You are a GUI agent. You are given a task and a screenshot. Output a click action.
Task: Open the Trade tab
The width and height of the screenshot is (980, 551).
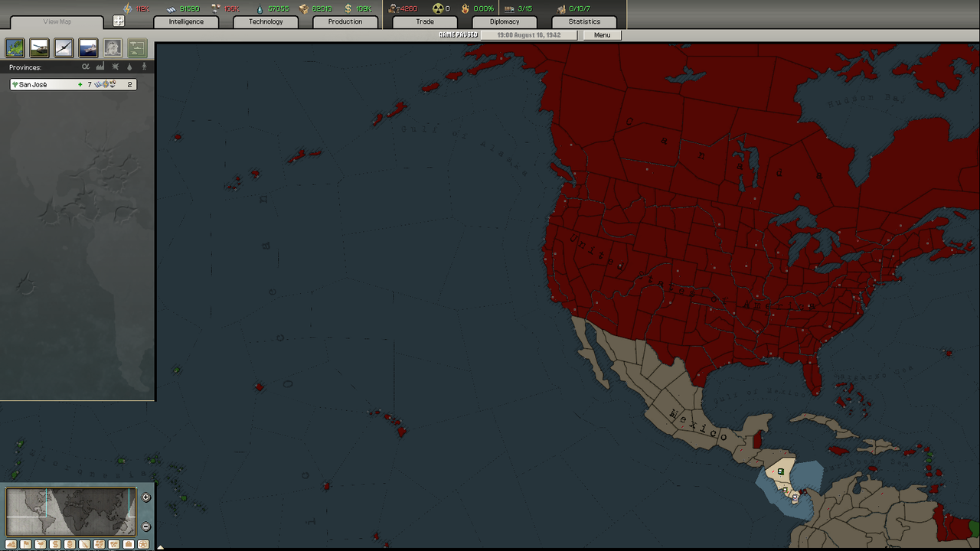click(425, 21)
